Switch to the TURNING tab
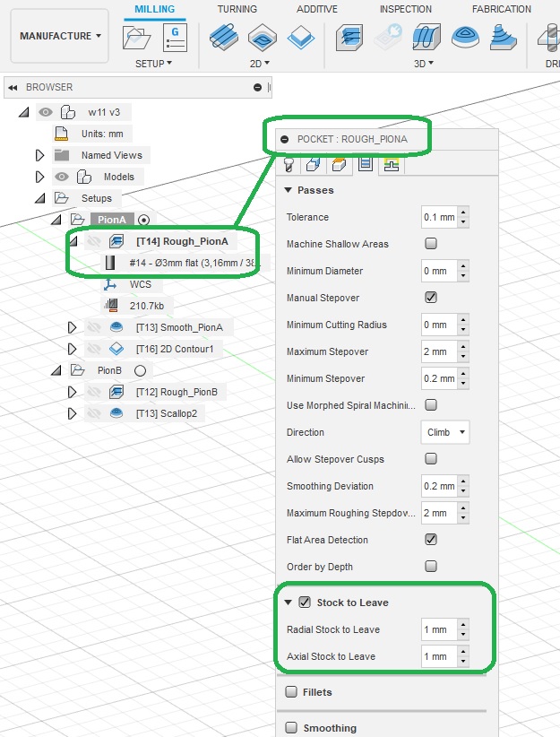 [237, 9]
